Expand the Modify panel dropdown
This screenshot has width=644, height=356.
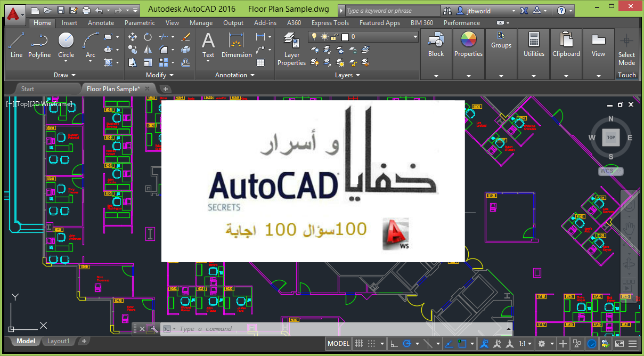[x=159, y=75]
